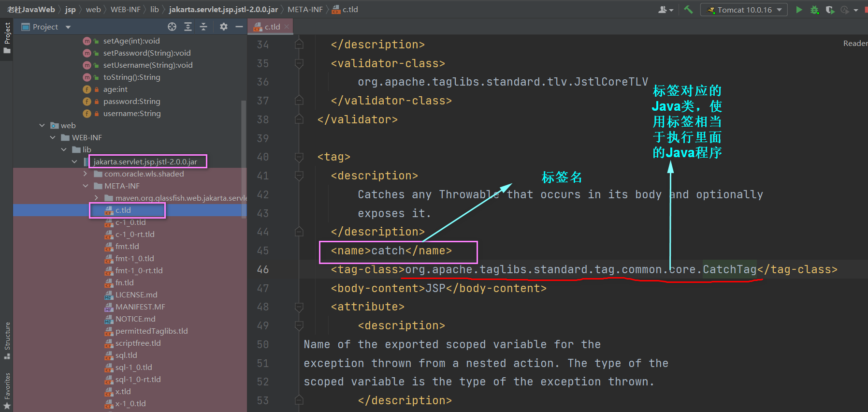Viewport: 868px width, 412px height.
Task: Hide the Project tool window
Action: (x=239, y=27)
